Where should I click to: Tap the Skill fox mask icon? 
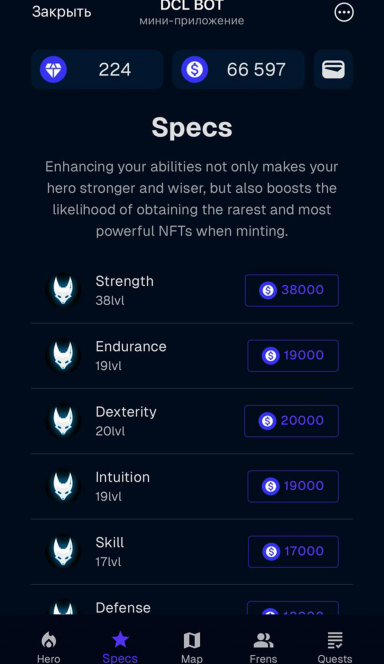coord(63,551)
